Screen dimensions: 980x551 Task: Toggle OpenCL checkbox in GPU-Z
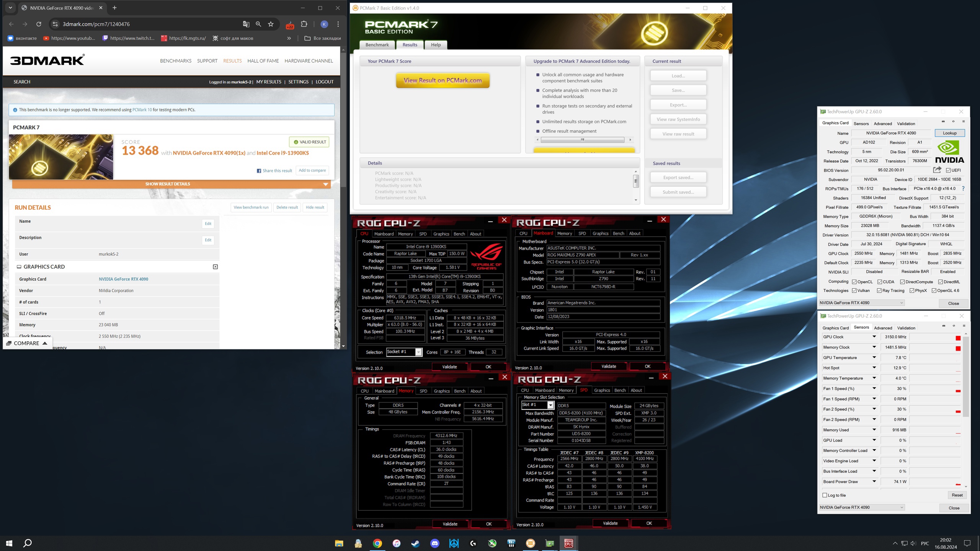click(854, 282)
